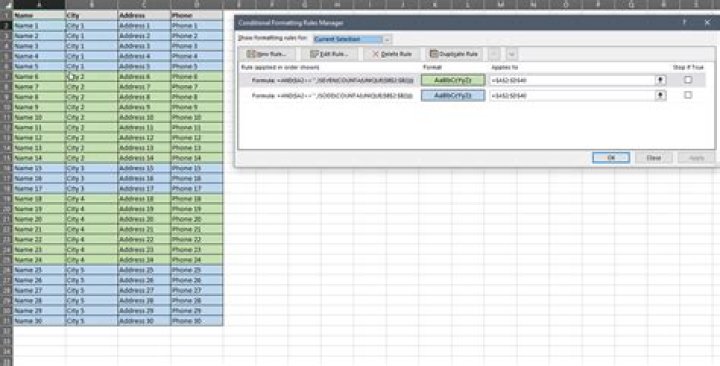720x366 pixels.
Task: Click the Close button in the dialog
Action: click(x=654, y=158)
